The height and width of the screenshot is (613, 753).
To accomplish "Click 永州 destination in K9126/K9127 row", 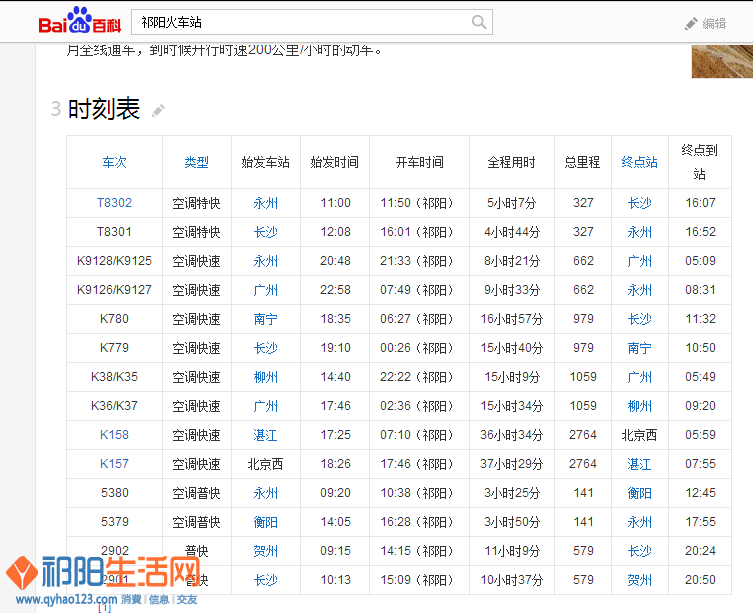I will tap(640, 290).
